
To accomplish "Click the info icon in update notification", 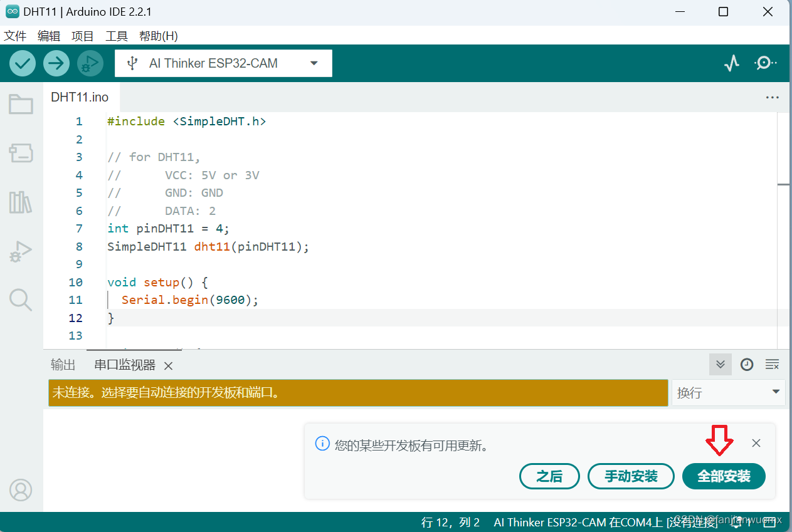I will [322, 444].
